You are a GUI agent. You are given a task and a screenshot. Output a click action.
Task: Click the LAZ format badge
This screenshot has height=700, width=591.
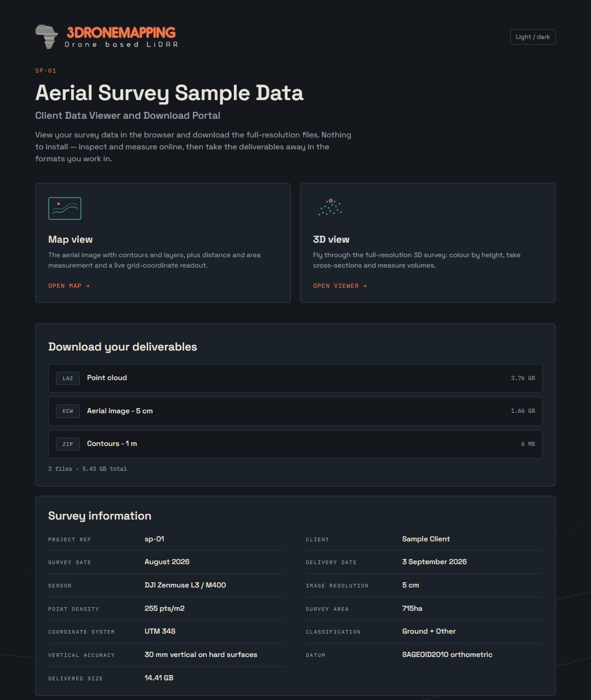point(68,378)
